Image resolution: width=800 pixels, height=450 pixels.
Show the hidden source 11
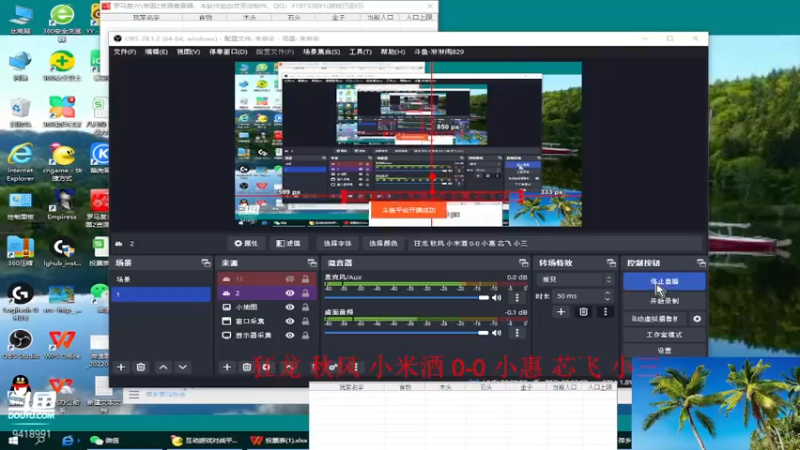pos(290,279)
